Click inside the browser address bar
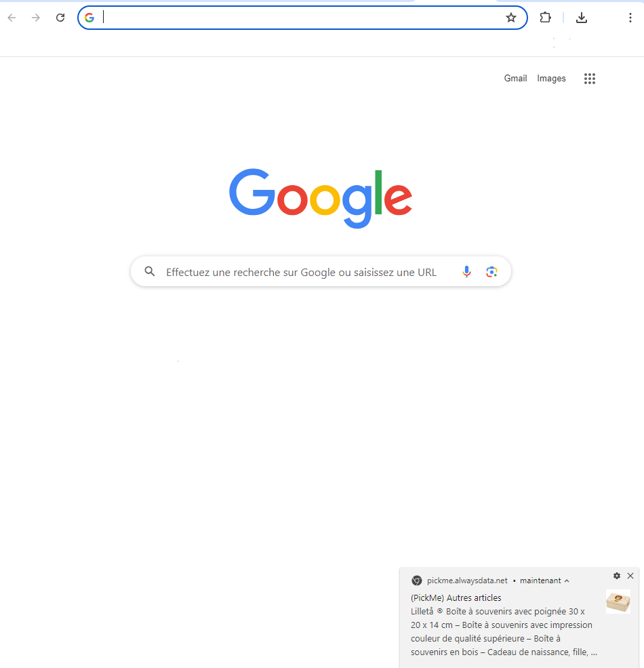644x668 pixels. click(x=302, y=18)
